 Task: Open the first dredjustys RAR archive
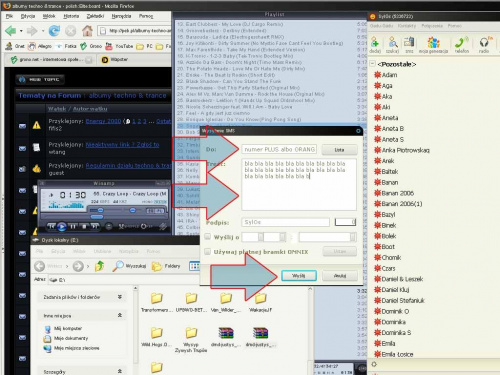pos(226,337)
